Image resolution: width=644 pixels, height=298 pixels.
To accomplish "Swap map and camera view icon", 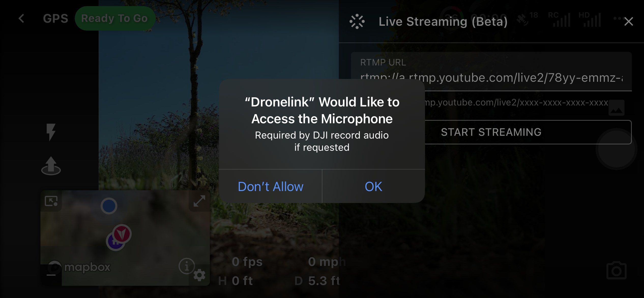I will click(51, 201).
